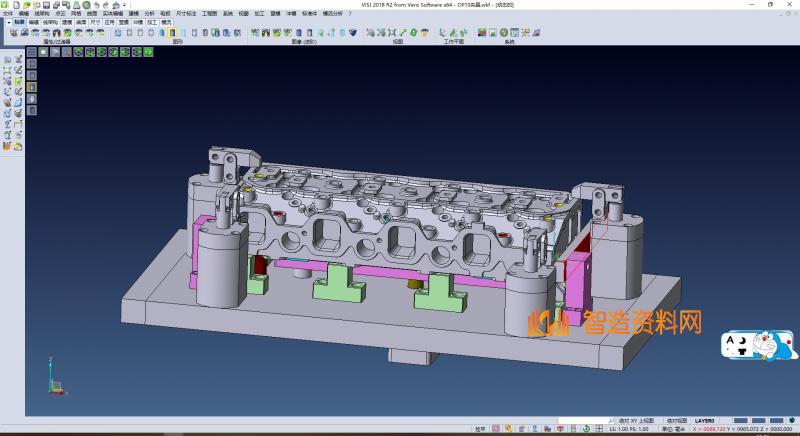
Task: Click the first icon in 属性/过滤器 group
Action: click(12, 33)
